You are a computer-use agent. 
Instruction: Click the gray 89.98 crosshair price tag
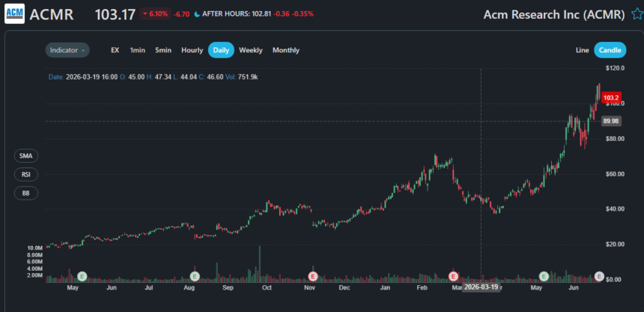pyautogui.click(x=611, y=121)
